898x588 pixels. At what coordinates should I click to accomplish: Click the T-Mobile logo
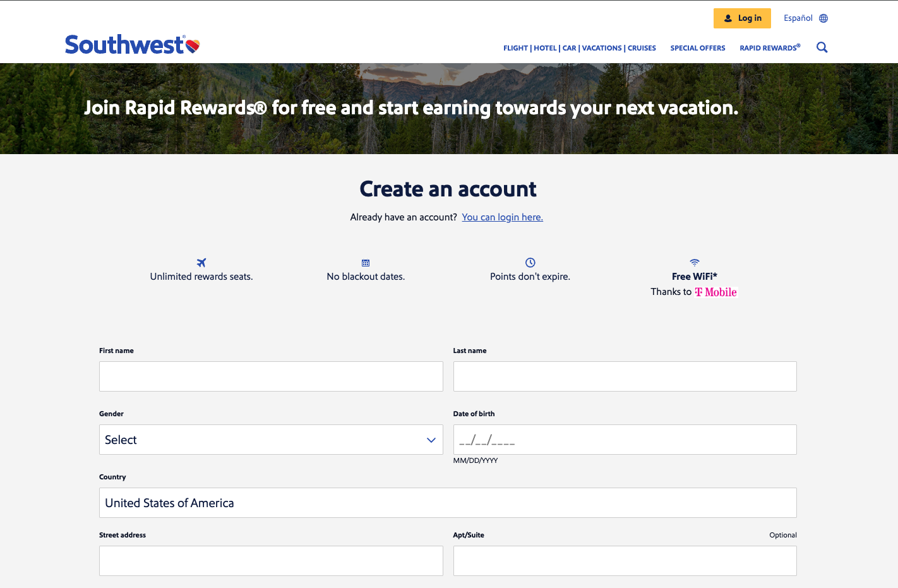[715, 291]
